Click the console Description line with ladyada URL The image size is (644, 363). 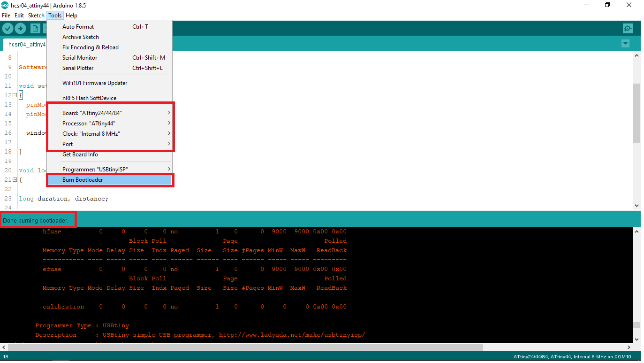[x=200, y=335]
